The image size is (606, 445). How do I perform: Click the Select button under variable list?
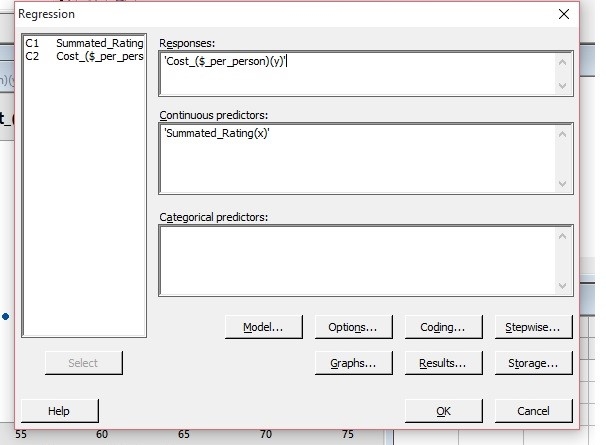[83, 363]
